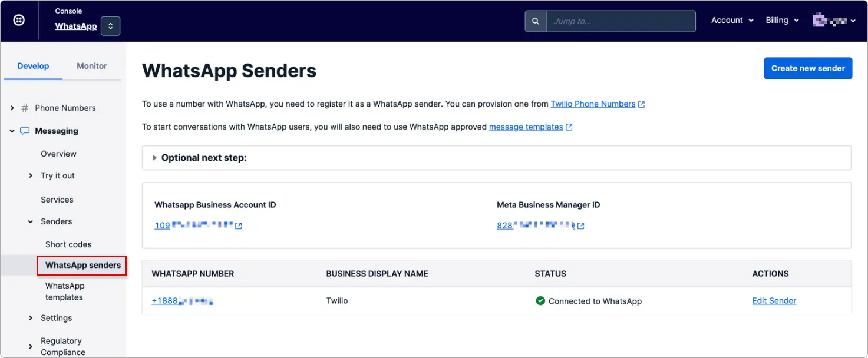Click the BUSINESS DISPLAY NAME column header
868x358 pixels.
point(377,274)
